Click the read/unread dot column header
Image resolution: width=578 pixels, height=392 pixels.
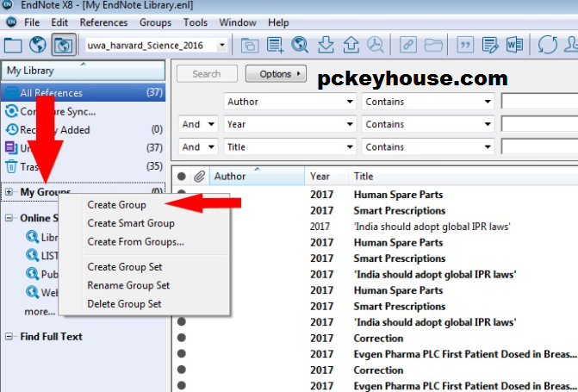tap(182, 177)
